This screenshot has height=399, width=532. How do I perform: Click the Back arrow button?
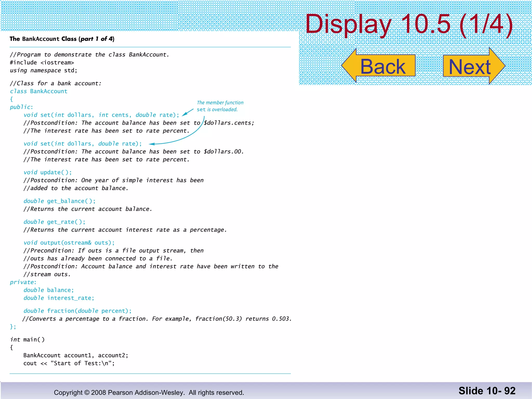379,66
